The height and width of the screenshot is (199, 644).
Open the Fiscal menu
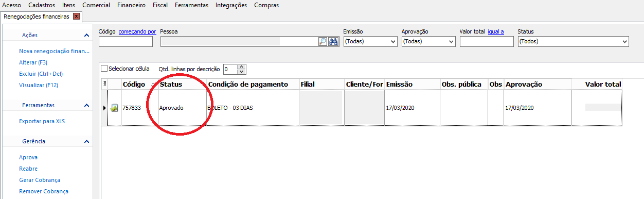pos(160,5)
